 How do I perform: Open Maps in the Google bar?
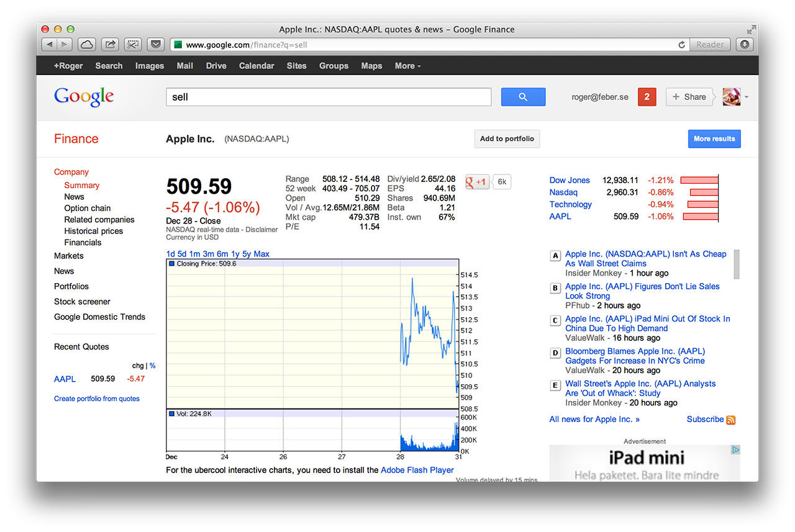coord(371,66)
